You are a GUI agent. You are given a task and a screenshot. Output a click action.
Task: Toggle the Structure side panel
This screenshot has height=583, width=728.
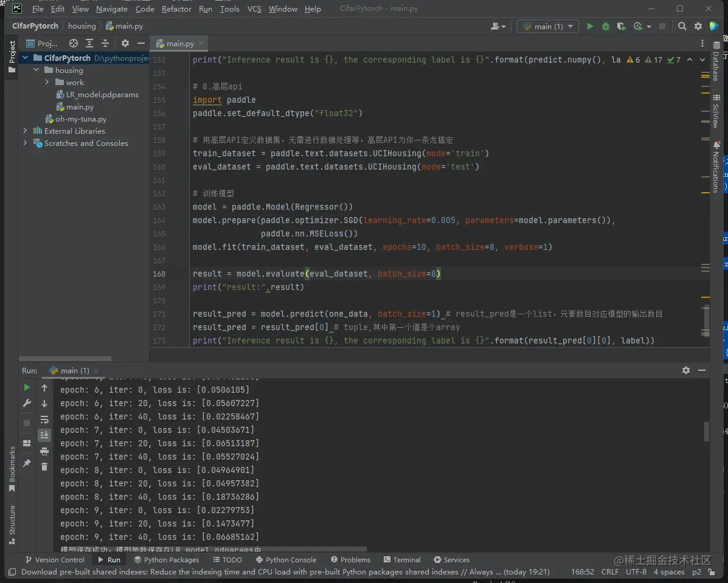[12, 525]
